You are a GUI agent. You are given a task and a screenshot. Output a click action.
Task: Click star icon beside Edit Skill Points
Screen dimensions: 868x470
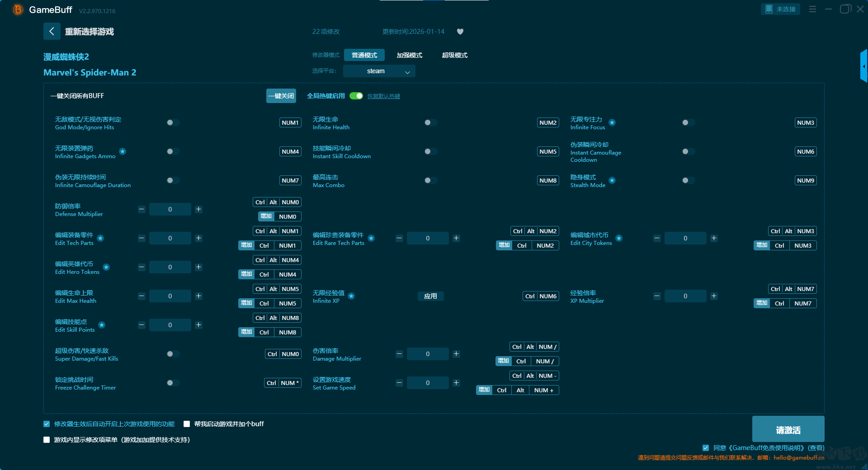point(102,325)
